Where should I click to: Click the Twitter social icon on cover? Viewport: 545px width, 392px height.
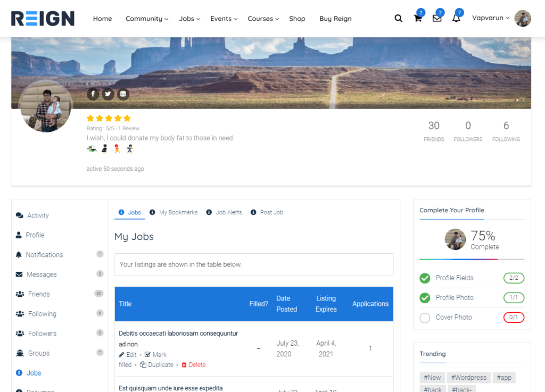[108, 94]
